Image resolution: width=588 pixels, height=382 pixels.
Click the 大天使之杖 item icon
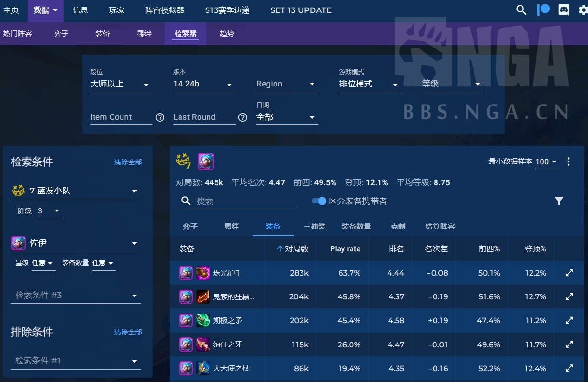point(203,368)
